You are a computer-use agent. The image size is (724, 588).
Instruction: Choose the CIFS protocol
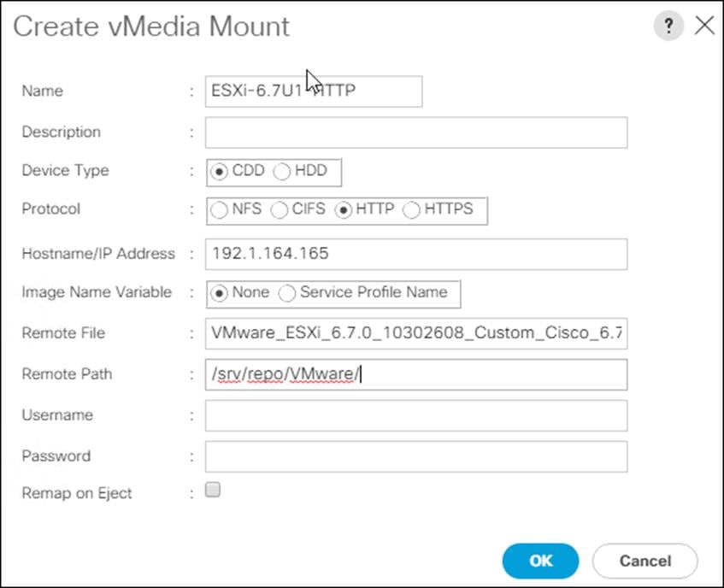pyautogui.click(x=280, y=210)
